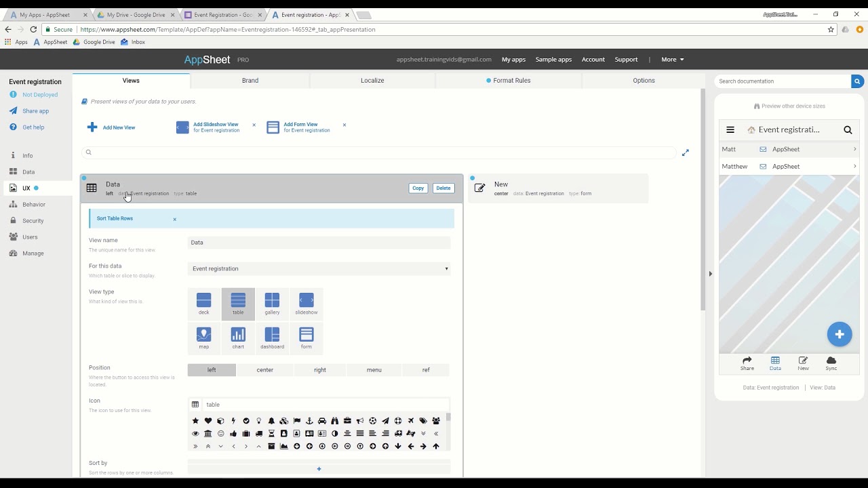Click the blue documentation search icon

(857, 81)
